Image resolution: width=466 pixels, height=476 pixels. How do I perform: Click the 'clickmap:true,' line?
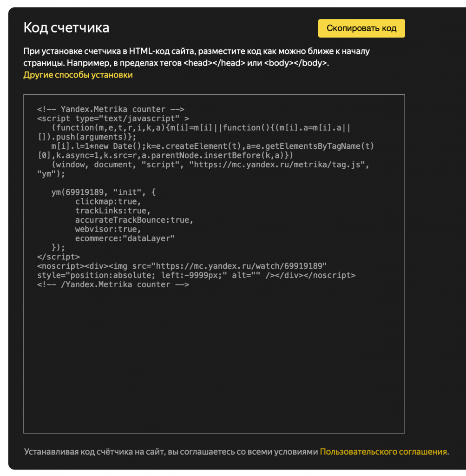[x=108, y=202]
